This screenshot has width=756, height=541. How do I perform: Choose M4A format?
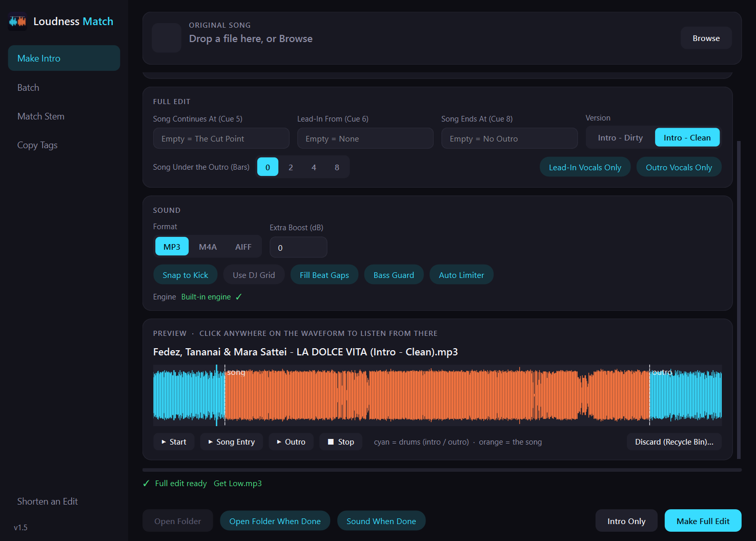click(208, 247)
